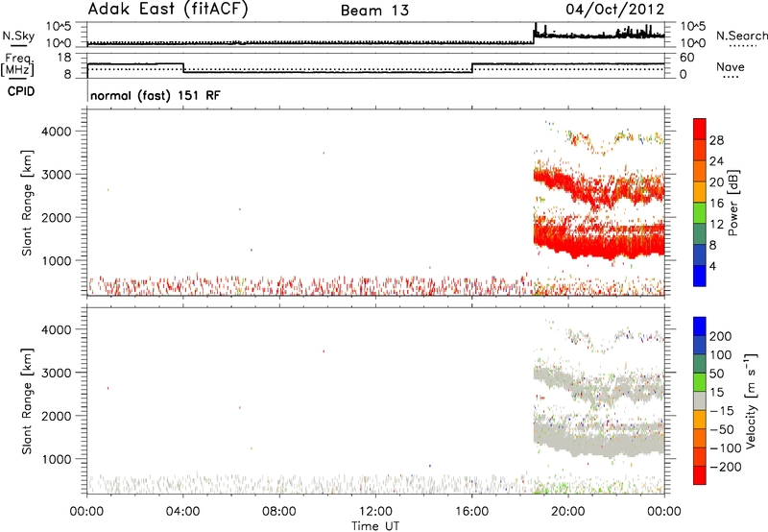This screenshot has height=532, width=768.
Task: Click the "Adak East (fitACF)" title
Action: 168,9
